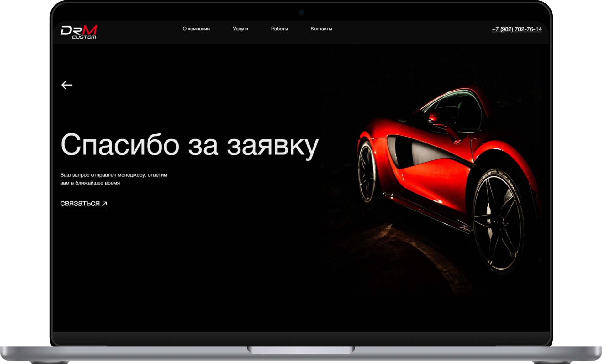
Task: Go to the Услуги section
Action: 240,29
